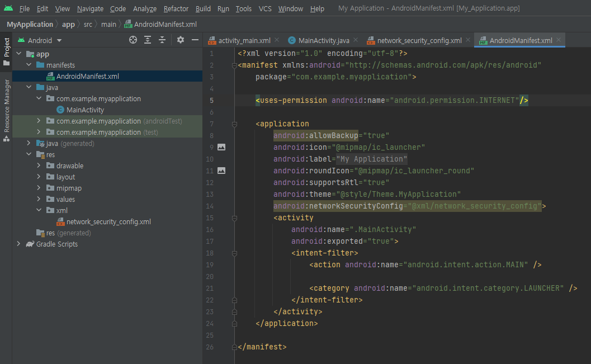Click MyApplication in the breadcrumb
Viewport: 591px width, 364px height.
pyautogui.click(x=30, y=24)
